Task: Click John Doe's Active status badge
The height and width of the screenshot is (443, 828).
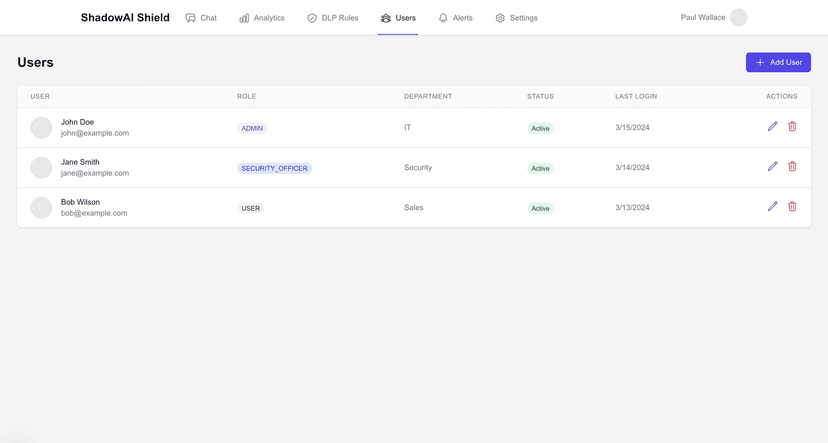Action: [540, 128]
